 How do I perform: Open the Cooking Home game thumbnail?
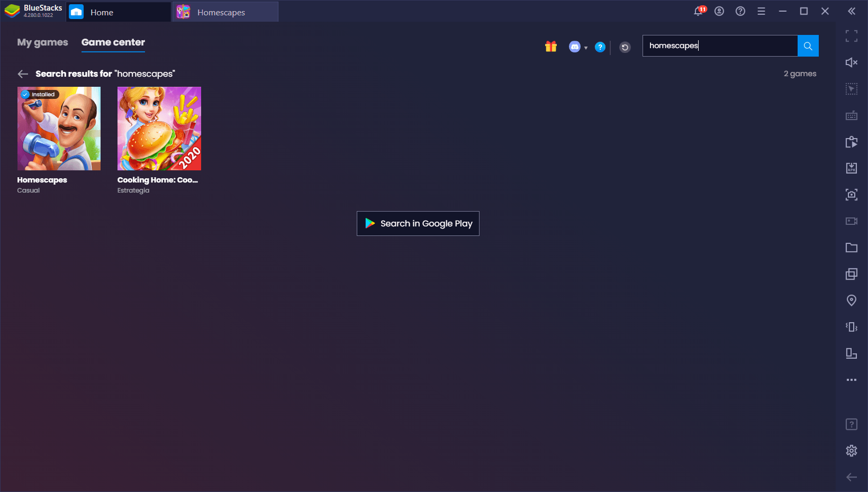pyautogui.click(x=159, y=129)
